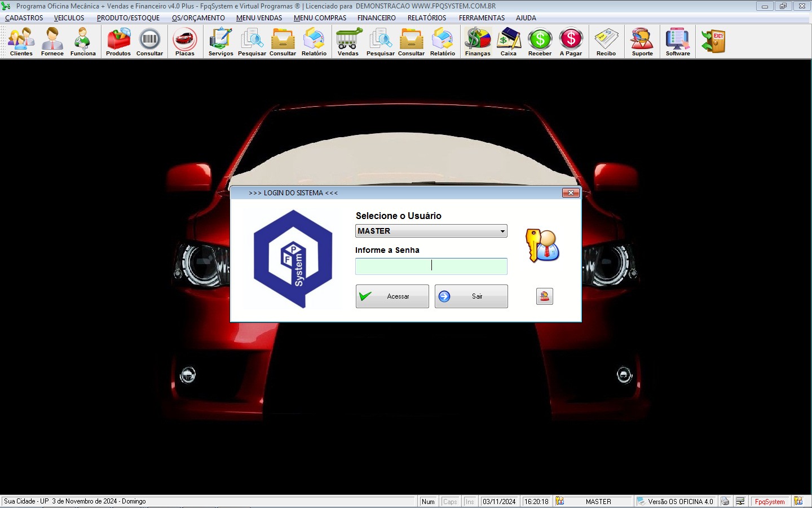Click the green exit door icon
The image size is (812, 508).
pyautogui.click(x=713, y=42)
